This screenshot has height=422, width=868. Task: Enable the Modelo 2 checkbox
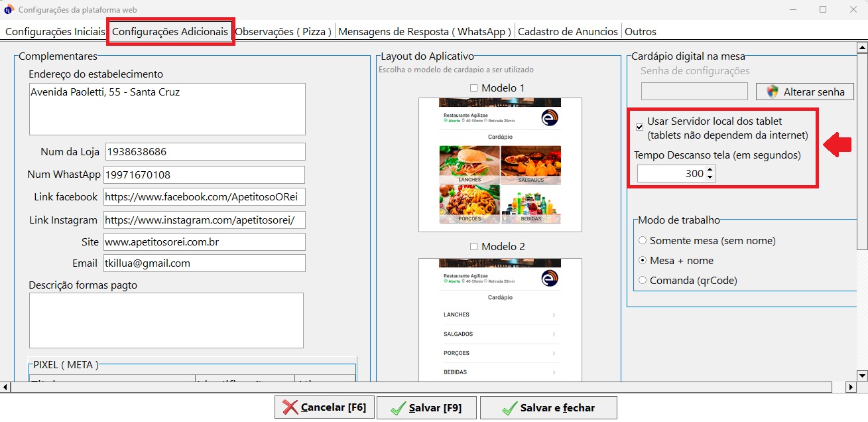coord(473,246)
